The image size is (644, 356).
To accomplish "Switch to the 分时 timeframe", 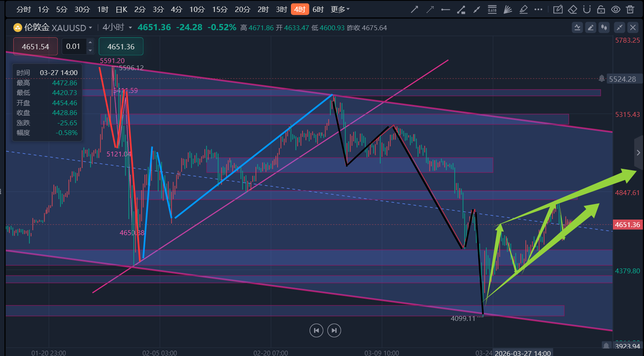I will (24, 9).
